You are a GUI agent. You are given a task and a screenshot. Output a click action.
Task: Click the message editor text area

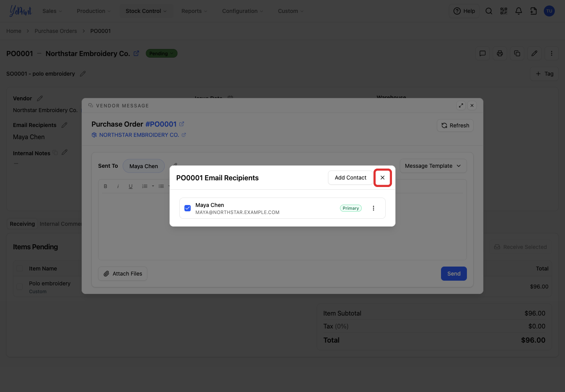pos(282,226)
